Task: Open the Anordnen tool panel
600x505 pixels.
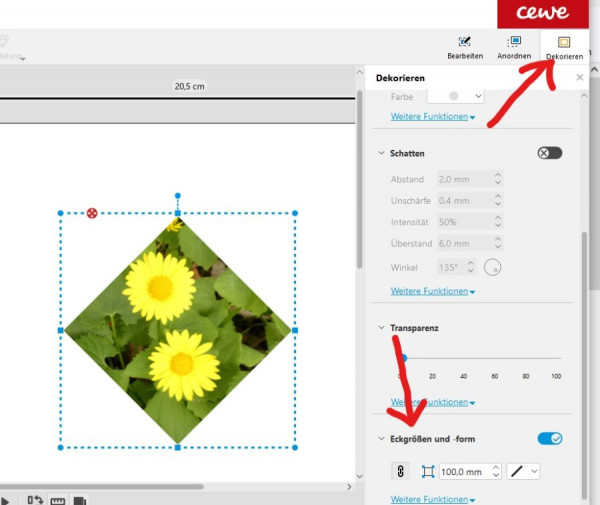Action: [x=514, y=47]
